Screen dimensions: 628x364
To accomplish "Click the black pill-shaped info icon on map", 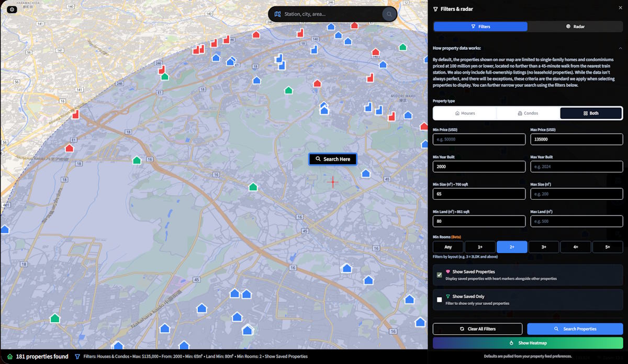I will (x=12, y=9).
